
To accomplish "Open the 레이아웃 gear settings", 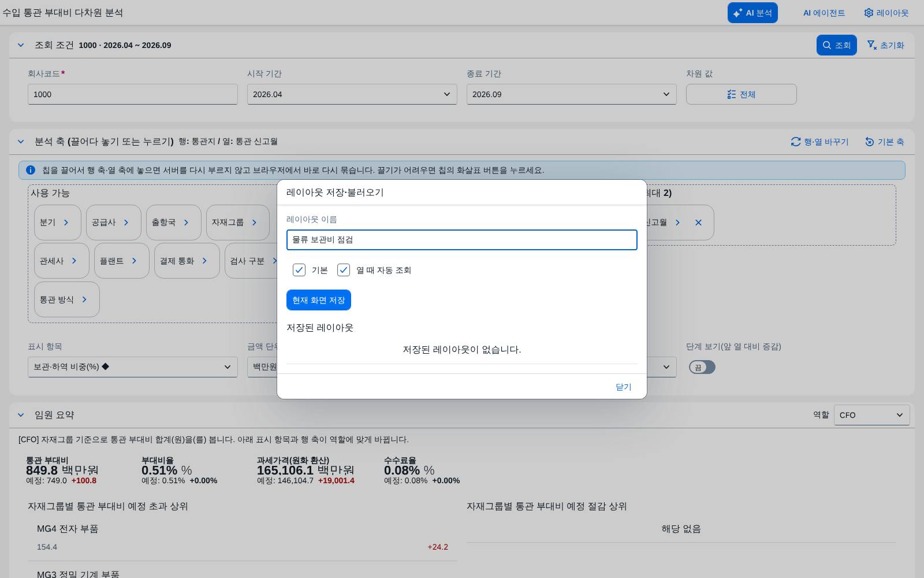I will [886, 13].
